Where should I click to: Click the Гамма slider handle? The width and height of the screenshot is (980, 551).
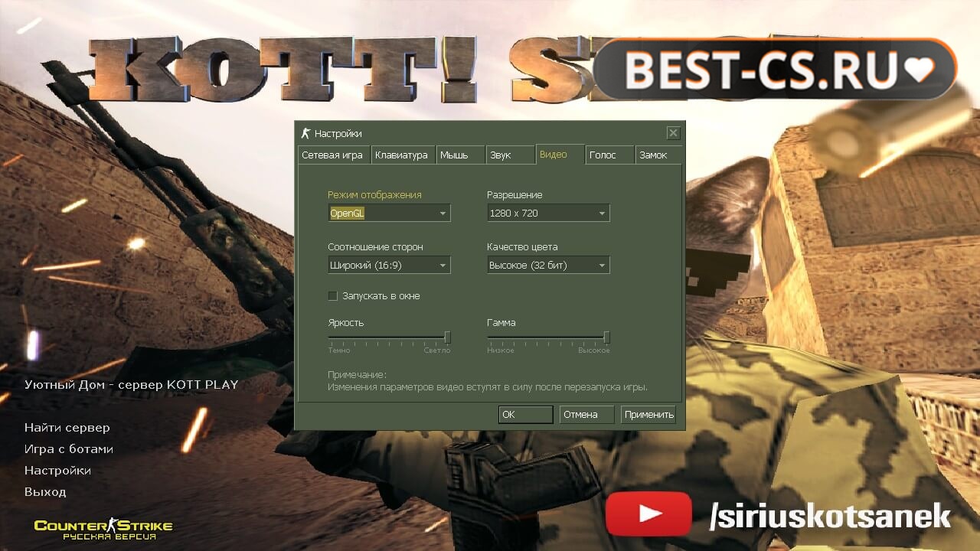607,337
